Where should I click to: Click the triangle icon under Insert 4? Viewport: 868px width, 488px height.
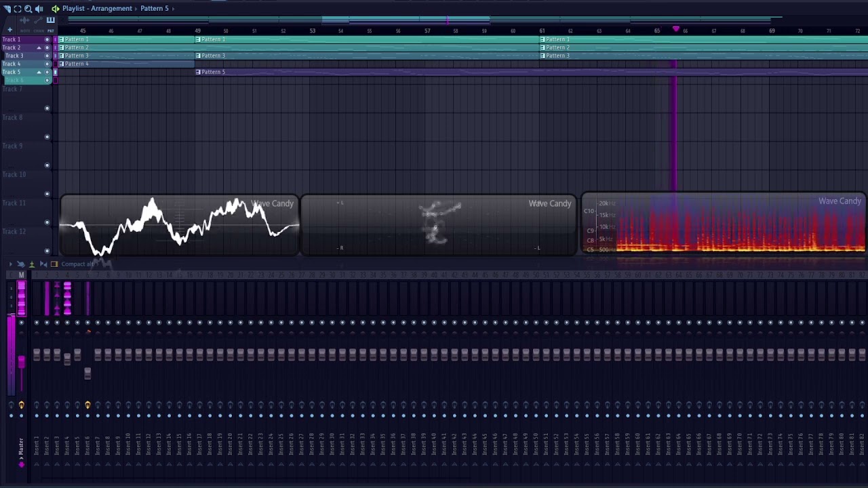(67, 464)
